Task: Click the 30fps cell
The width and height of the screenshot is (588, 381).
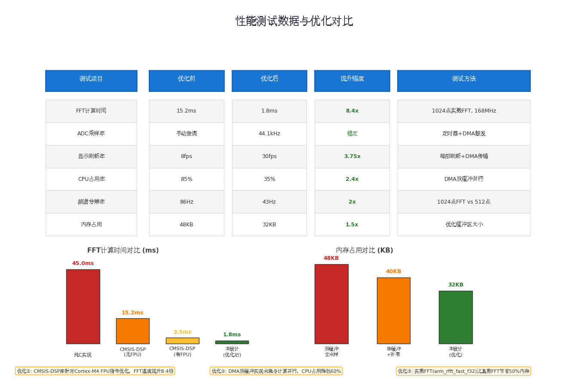Action: 269,157
